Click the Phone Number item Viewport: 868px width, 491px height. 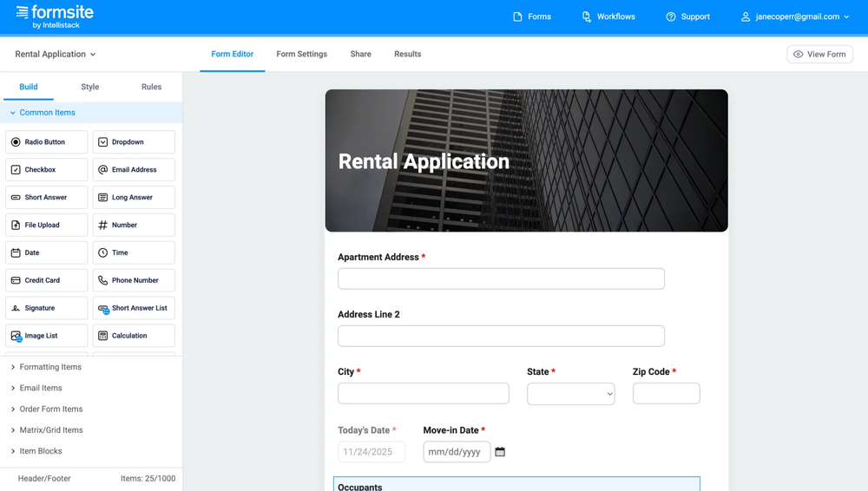(133, 280)
